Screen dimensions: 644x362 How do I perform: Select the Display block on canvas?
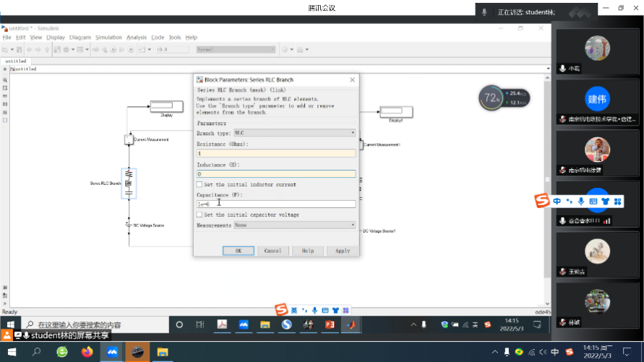click(167, 108)
